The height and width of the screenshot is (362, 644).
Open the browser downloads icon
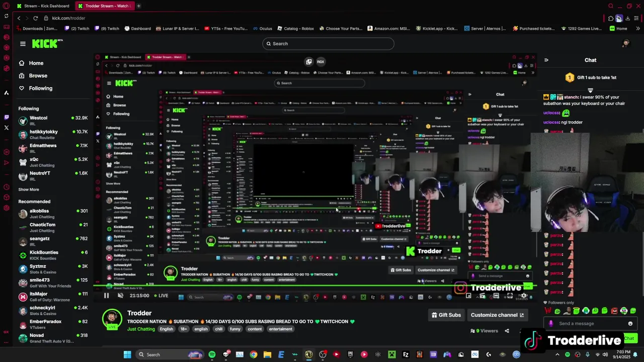point(627,18)
